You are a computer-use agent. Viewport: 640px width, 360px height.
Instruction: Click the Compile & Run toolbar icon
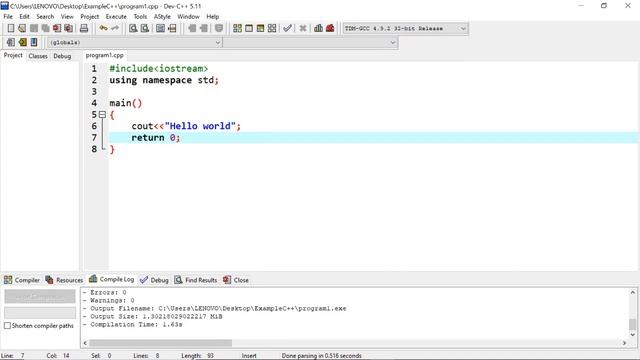[260, 28]
